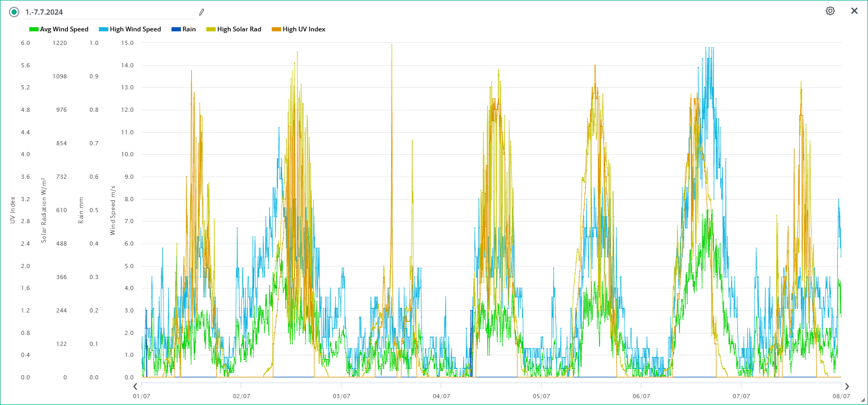The image size is (868, 405).
Task: Click the Rain mm axis title
Action: point(81,210)
